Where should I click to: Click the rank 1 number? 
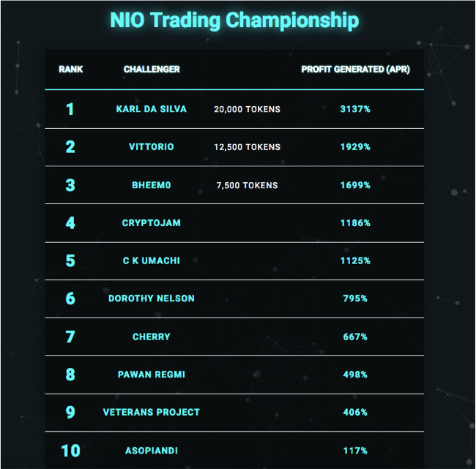click(70, 109)
